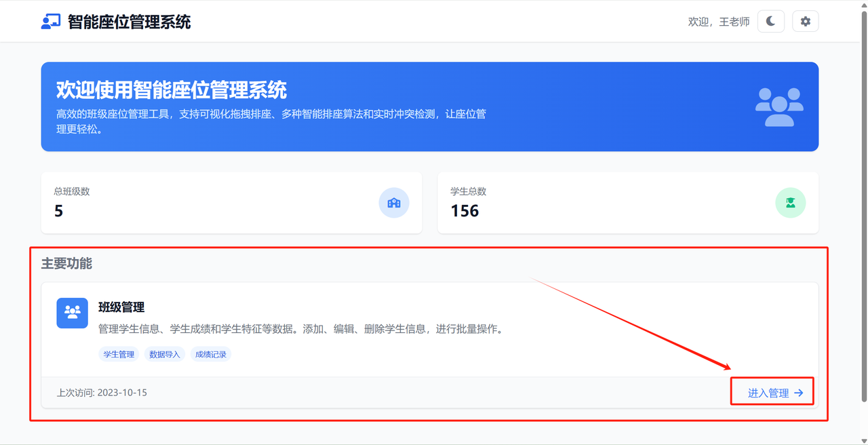The height and width of the screenshot is (445, 868).
Task: Open the 主要功能 section
Action: click(x=67, y=264)
